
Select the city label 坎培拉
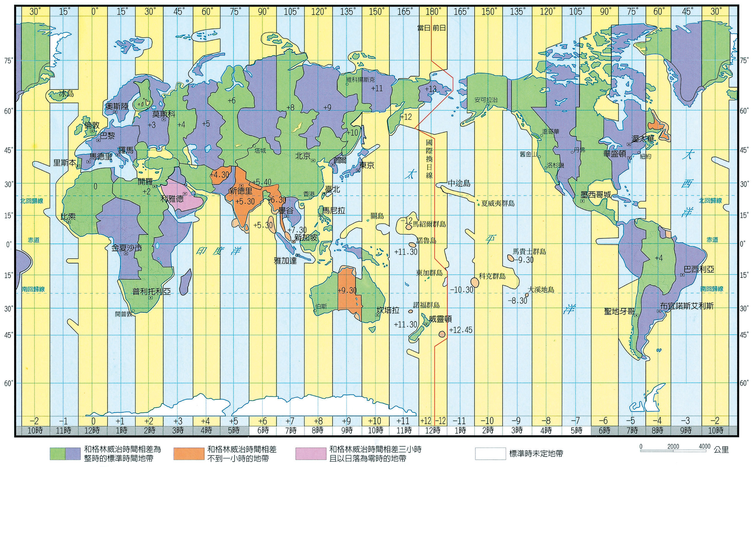coord(388,310)
